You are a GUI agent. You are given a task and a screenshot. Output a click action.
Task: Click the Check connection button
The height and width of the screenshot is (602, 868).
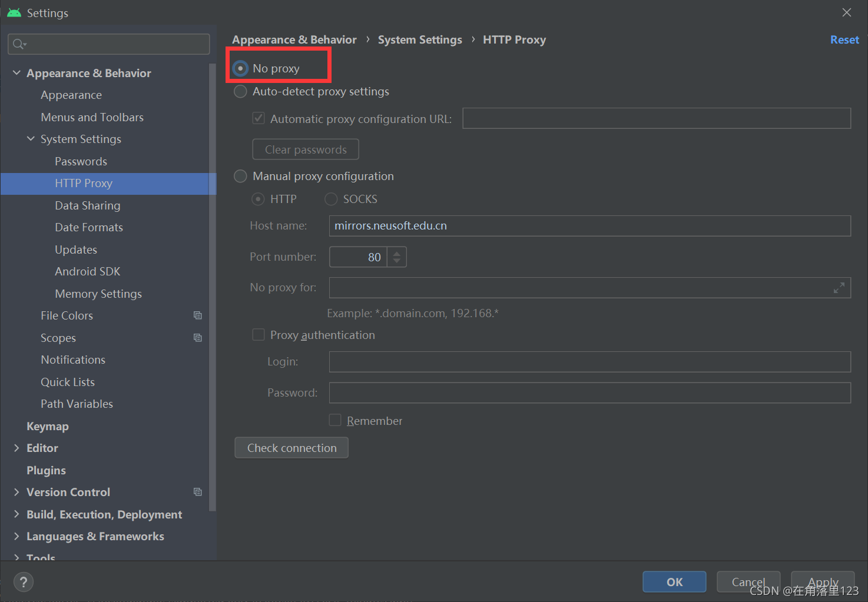[291, 447]
